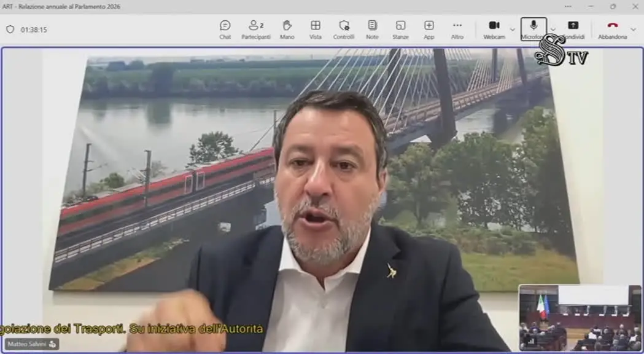Leave the call with Abbandona
The image size is (644, 354).
pyautogui.click(x=612, y=29)
